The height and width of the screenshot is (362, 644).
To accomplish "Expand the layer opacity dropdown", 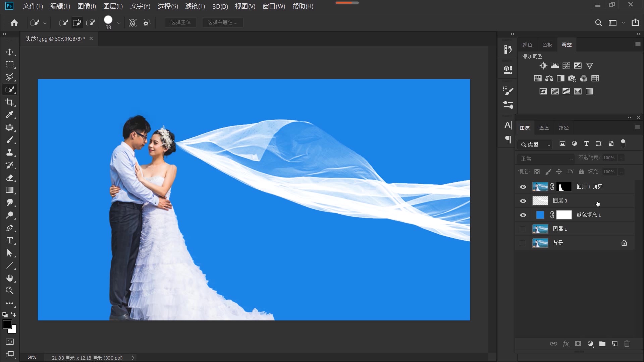I will click(x=622, y=158).
